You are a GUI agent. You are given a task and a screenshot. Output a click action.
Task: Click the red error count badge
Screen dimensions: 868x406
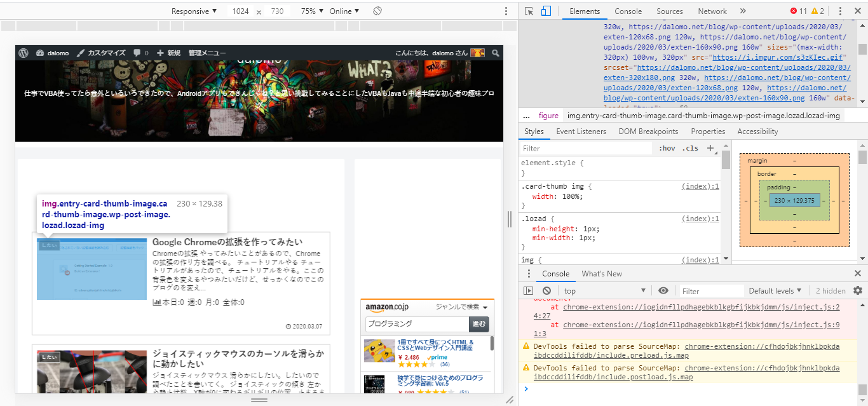tap(798, 11)
